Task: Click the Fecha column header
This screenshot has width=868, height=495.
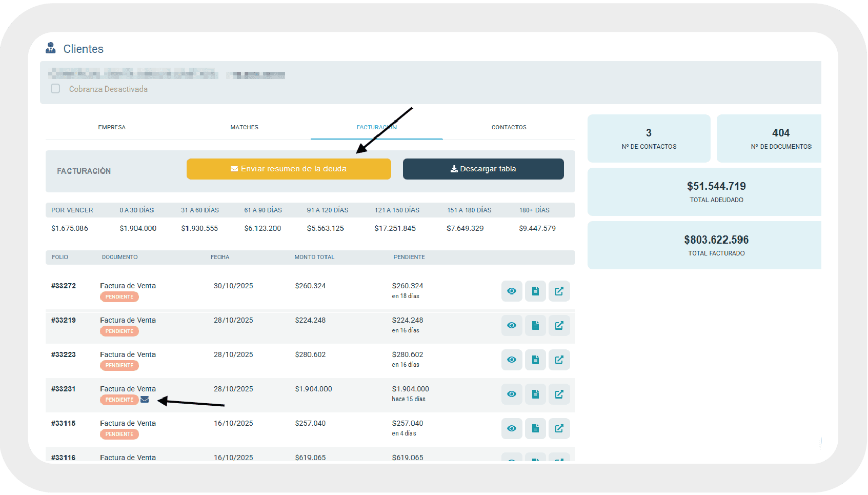Action: [x=220, y=257]
